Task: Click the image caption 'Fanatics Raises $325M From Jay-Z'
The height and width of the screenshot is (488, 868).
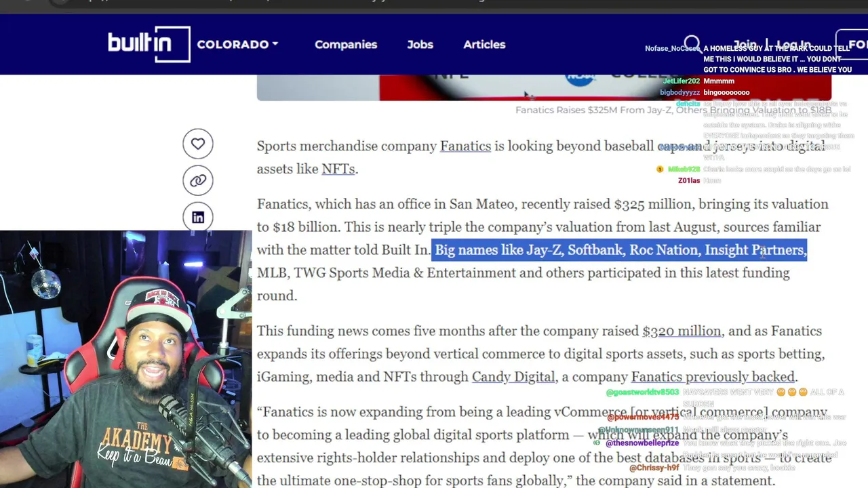Action: click(x=673, y=110)
